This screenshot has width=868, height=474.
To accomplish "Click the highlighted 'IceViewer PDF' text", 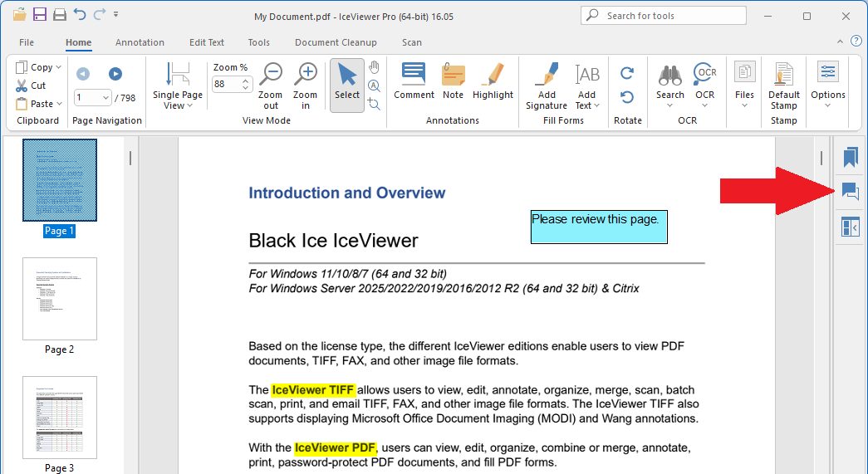I will point(335,447).
